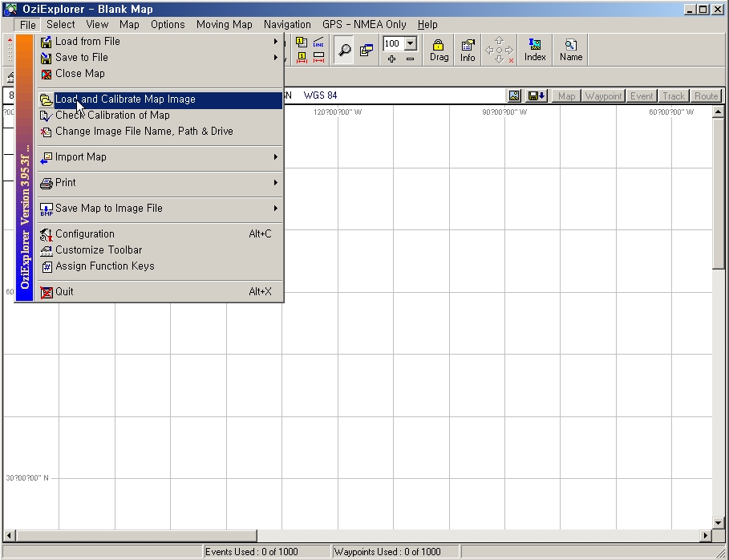
Task: Click the Customize Toolbar icon
Action: (x=46, y=250)
